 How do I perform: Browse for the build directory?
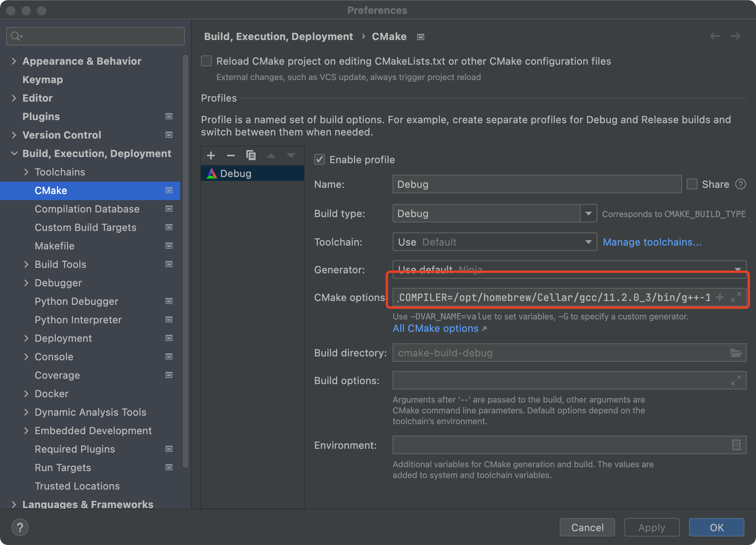pyautogui.click(x=736, y=353)
